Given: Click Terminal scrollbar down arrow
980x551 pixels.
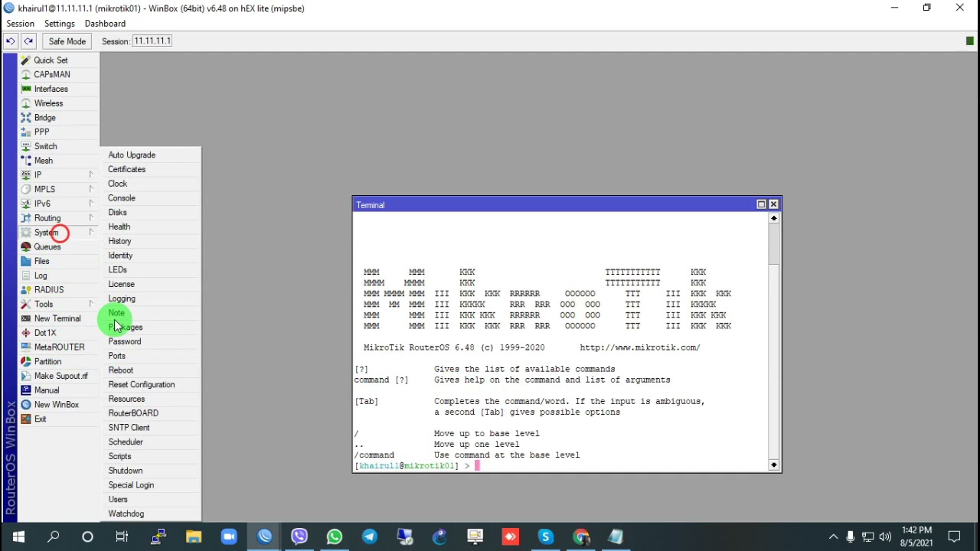Looking at the screenshot, I should [x=774, y=465].
